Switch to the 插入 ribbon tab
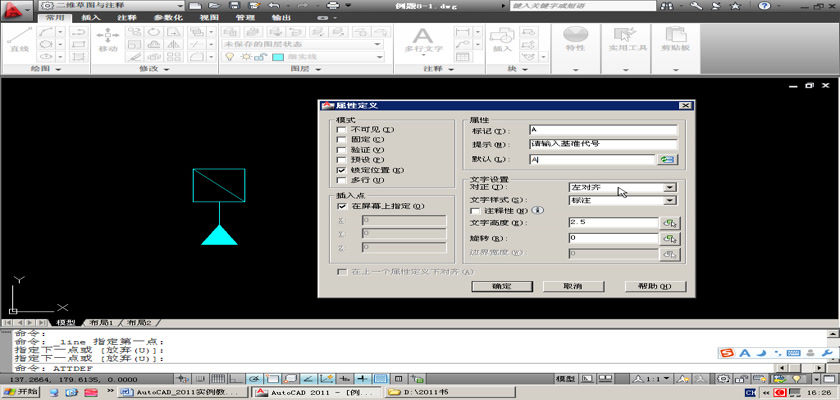840x400 pixels. [x=91, y=18]
